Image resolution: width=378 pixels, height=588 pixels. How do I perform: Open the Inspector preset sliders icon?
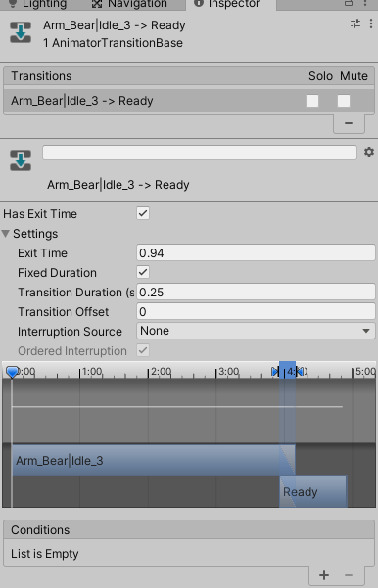click(355, 24)
